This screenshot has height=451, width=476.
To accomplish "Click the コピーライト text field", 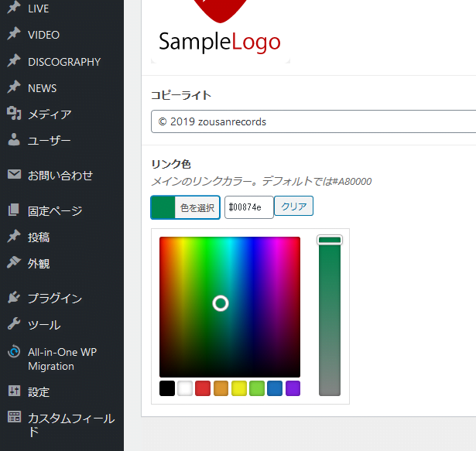I will [313, 121].
